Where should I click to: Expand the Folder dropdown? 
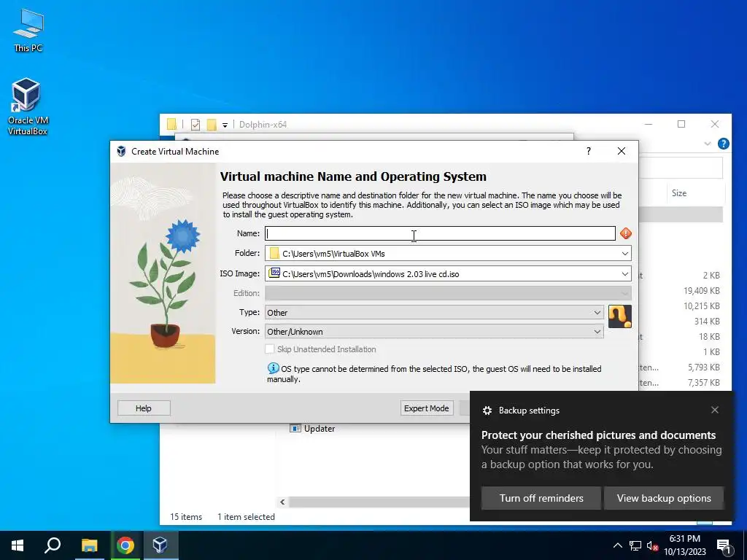(x=624, y=253)
